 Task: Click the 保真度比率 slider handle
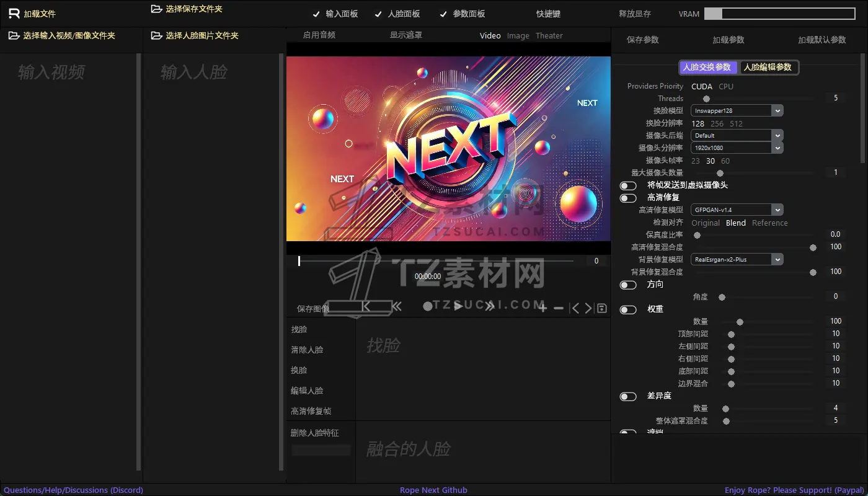pos(697,235)
